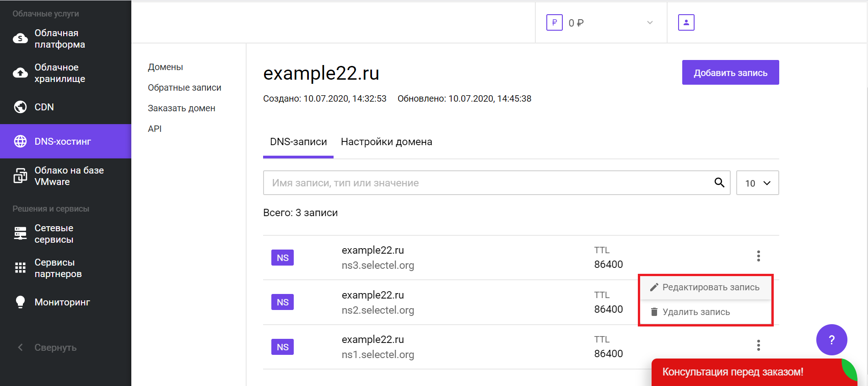Click the user profile icon
868x386 pixels.
(686, 22)
